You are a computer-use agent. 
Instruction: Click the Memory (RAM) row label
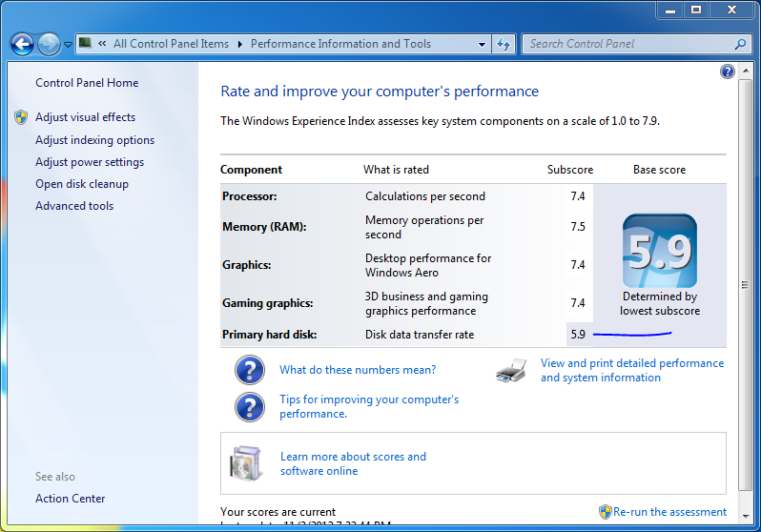pyautogui.click(x=264, y=227)
